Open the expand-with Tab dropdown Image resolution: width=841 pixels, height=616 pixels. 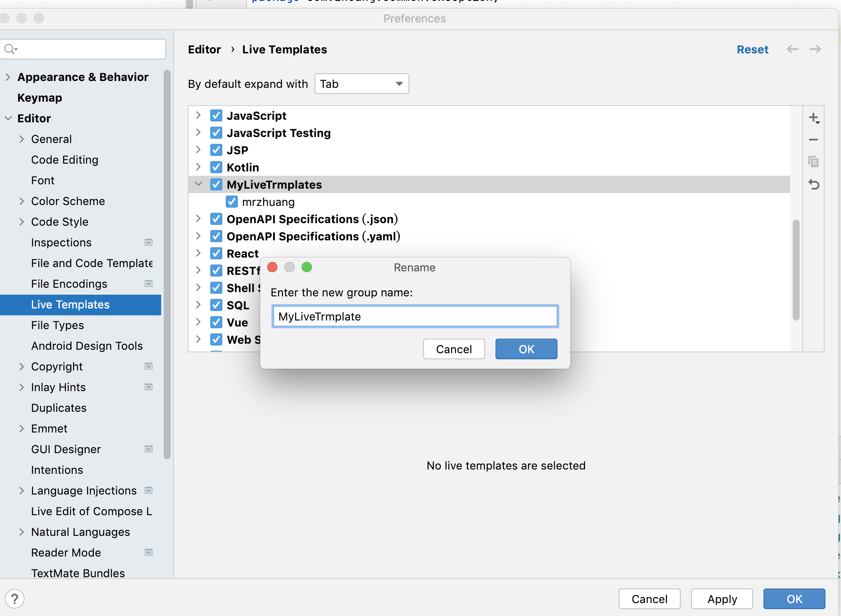(361, 84)
